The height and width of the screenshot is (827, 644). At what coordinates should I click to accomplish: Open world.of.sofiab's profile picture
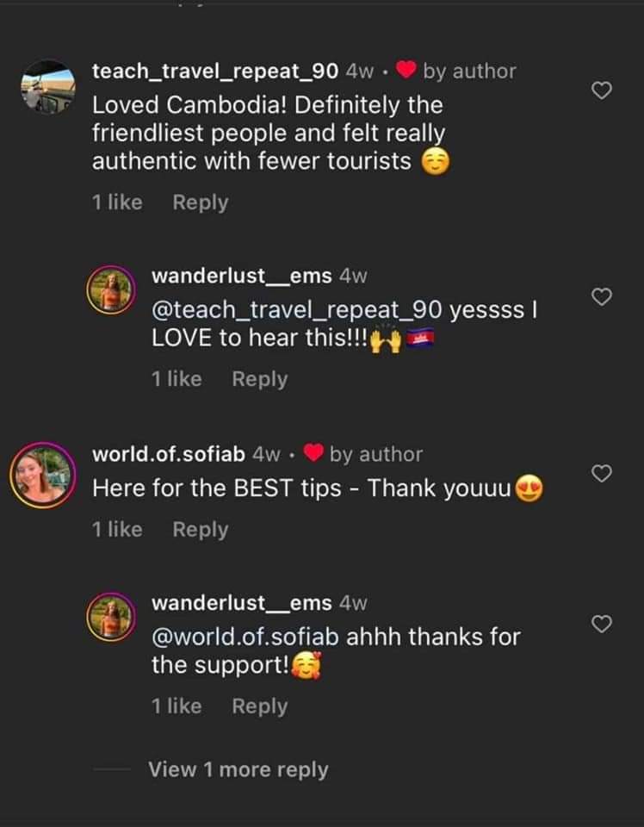[41, 476]
